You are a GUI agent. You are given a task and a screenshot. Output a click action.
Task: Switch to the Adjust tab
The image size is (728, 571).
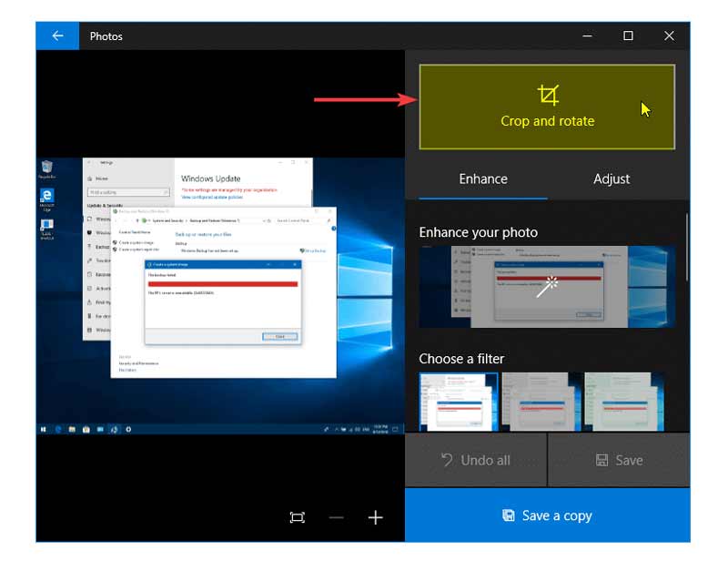tap(612, 179)
